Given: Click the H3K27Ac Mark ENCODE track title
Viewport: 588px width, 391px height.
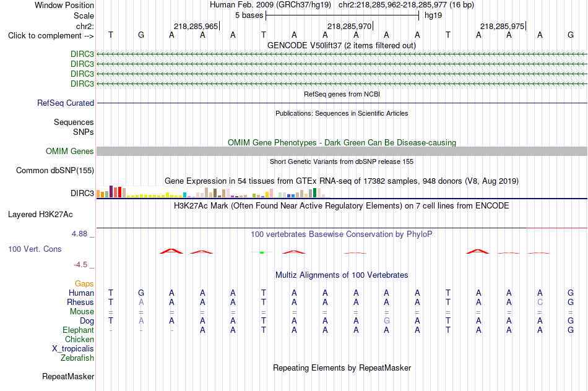Looking at the screenshot, I should coord(342,206).
